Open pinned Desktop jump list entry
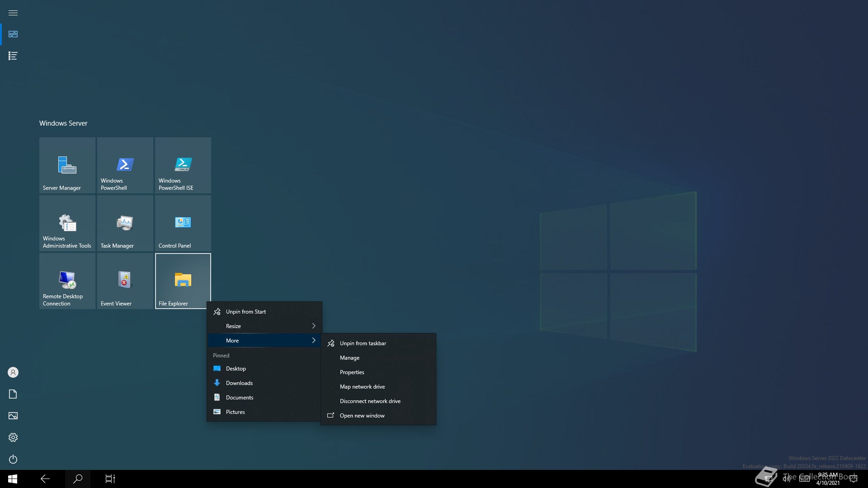 264,369
